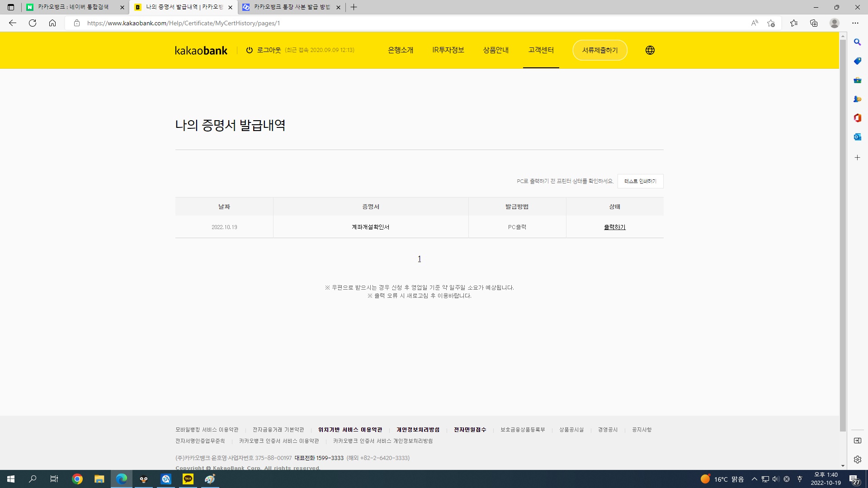
Task: Click the logout power icon
Action: pyautogui.click(x=249, y=50)
